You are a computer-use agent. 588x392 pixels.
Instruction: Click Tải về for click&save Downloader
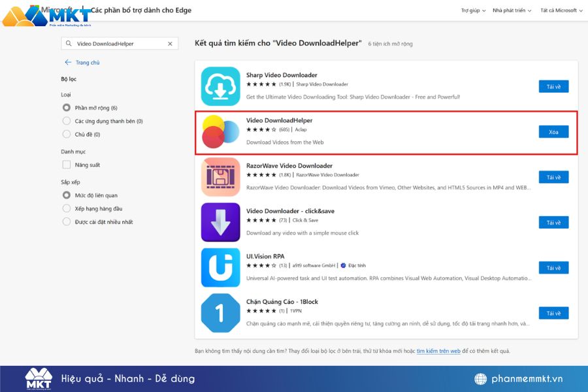pyautogui.click(x=553, y=222)
